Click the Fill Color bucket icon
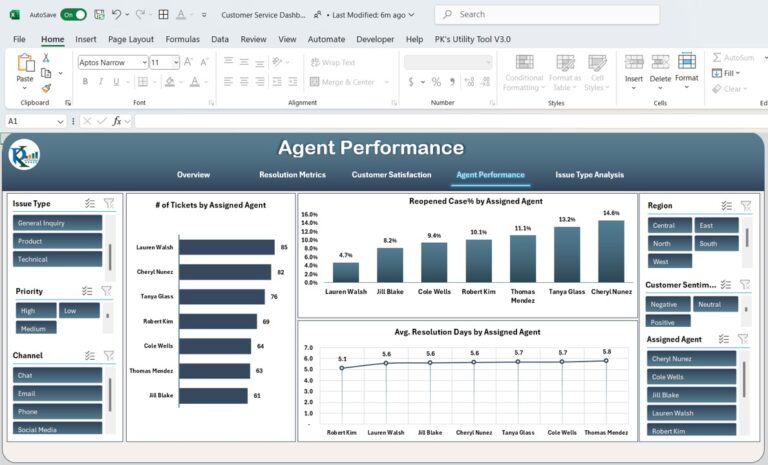Screen dimensions: 768x465 pyautogui.click(x=169, y=82)
